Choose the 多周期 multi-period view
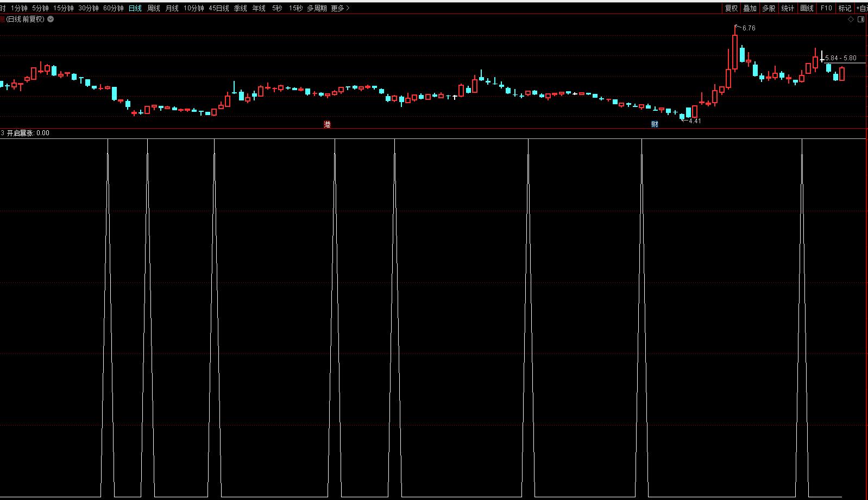 point(317,8)
